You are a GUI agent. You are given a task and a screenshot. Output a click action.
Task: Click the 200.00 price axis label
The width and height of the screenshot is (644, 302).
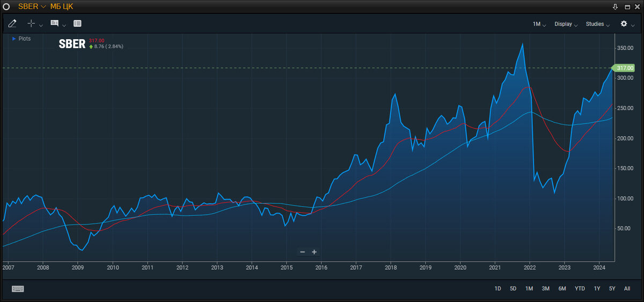tap(625, 138)
